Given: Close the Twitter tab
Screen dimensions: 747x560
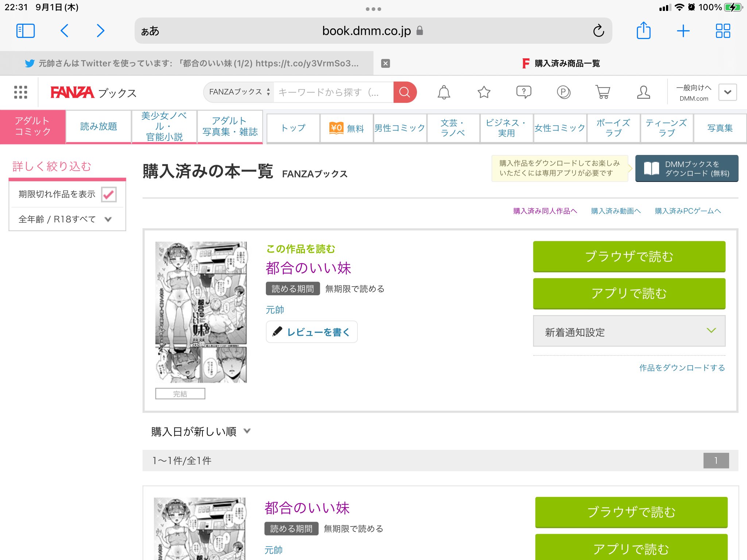Looking at the screenshot, I should (385, 63).
